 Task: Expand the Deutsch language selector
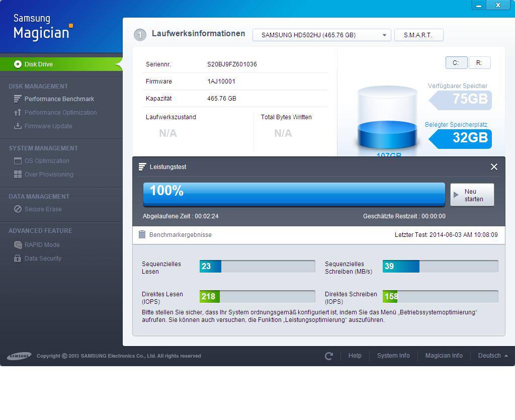(x=492, y=356)
